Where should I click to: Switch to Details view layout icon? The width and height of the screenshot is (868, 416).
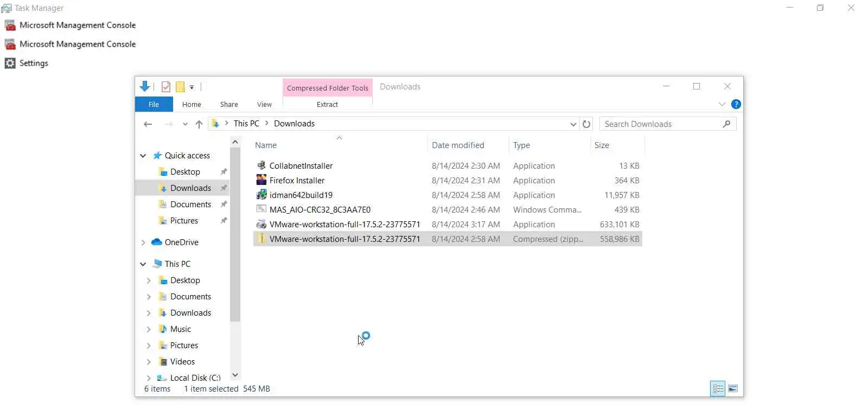(x=718, y=388)
